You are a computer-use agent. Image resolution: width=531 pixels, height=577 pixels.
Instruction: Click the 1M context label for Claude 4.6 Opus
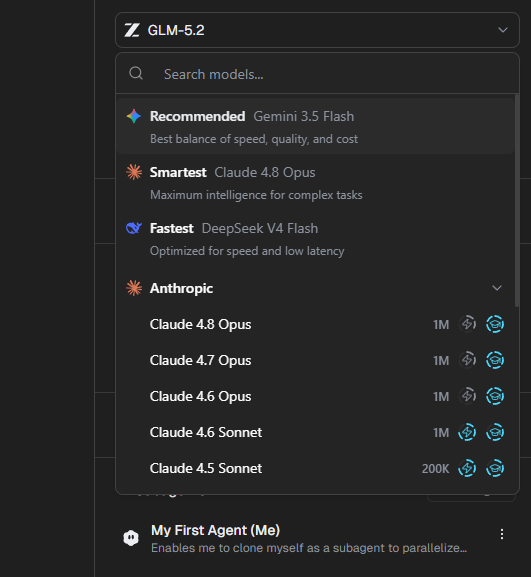click(x=441, y=397)
